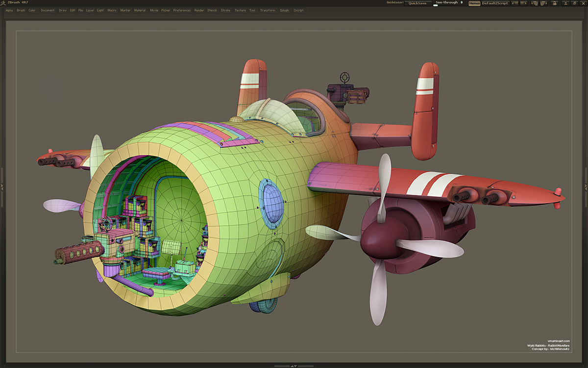Open the Texture menu
The image size is (588, 368).
pos(240,10)
